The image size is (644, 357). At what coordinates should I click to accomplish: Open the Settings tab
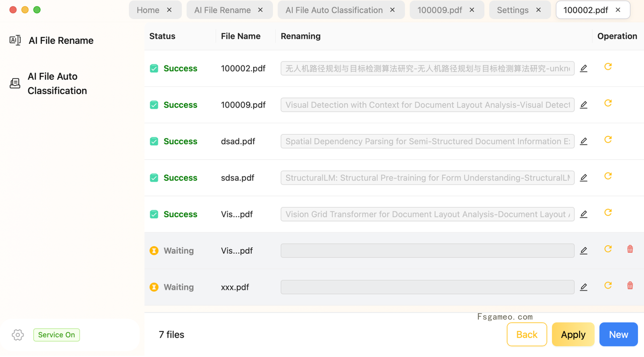[x=512, y=10]
